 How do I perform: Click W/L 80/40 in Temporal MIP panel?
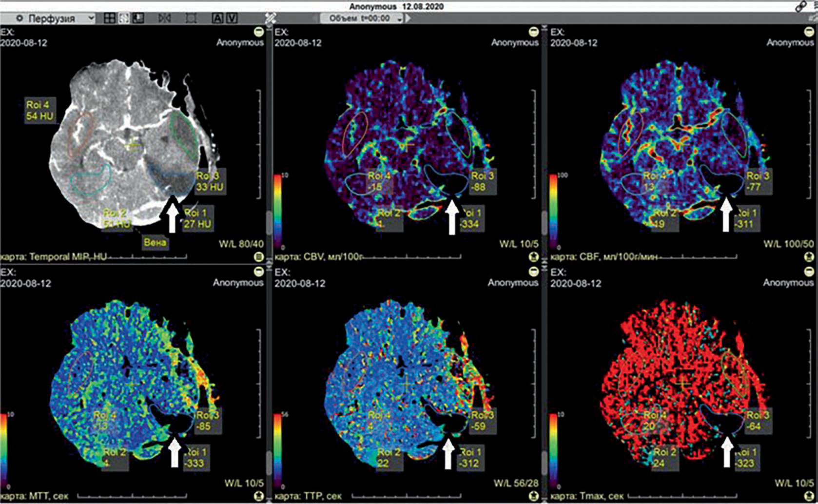241,244
